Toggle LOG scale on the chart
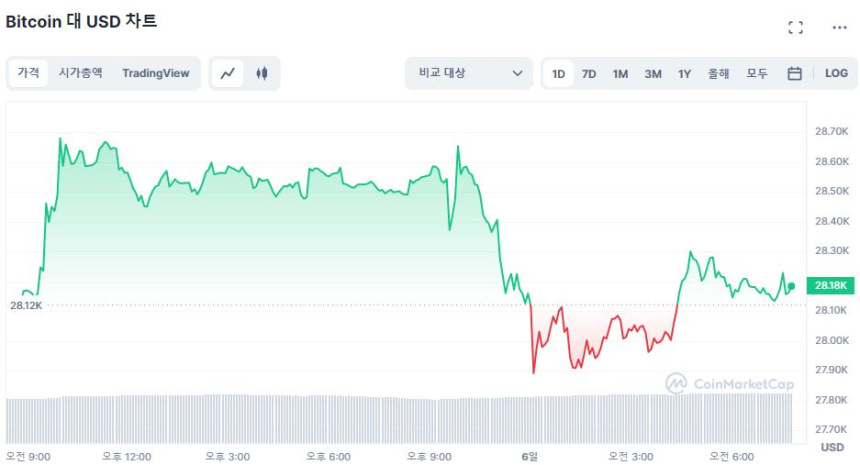 (836, 73)
